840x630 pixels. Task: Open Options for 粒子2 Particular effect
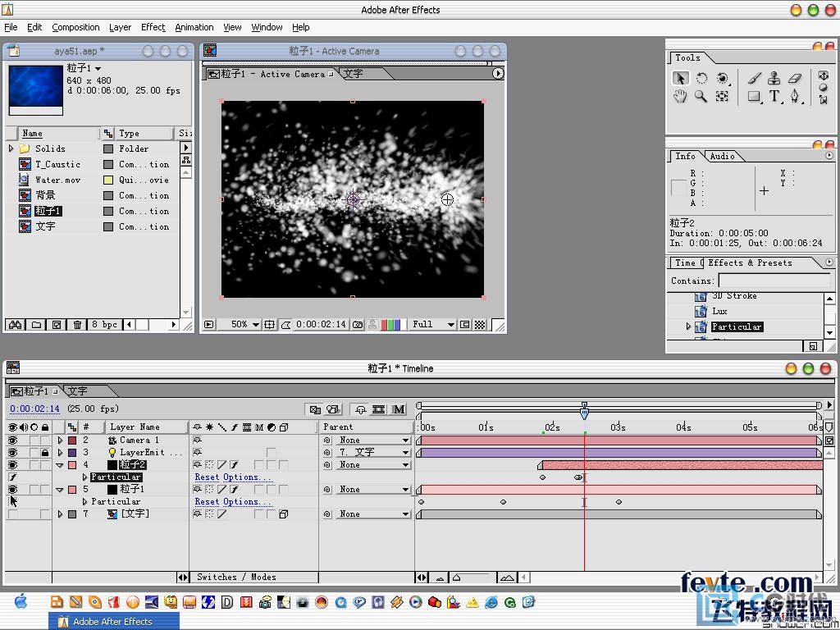[x=248, y=477]
